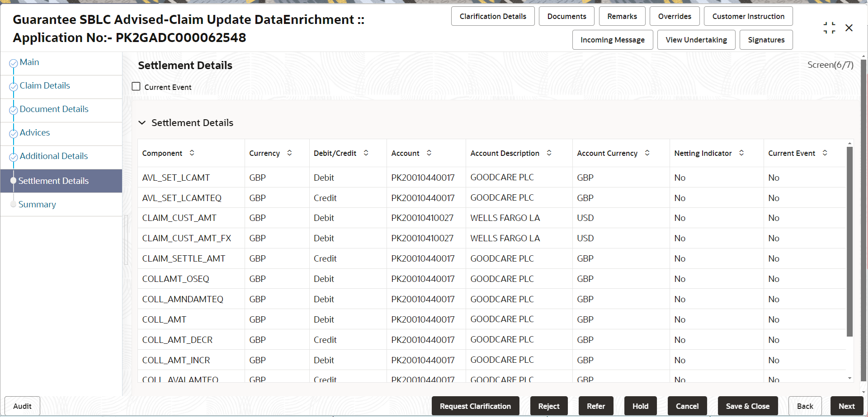Viewport: 868px width, 417px height.
Task: Open Customer Instruction
Action: (x=748, y=16)
